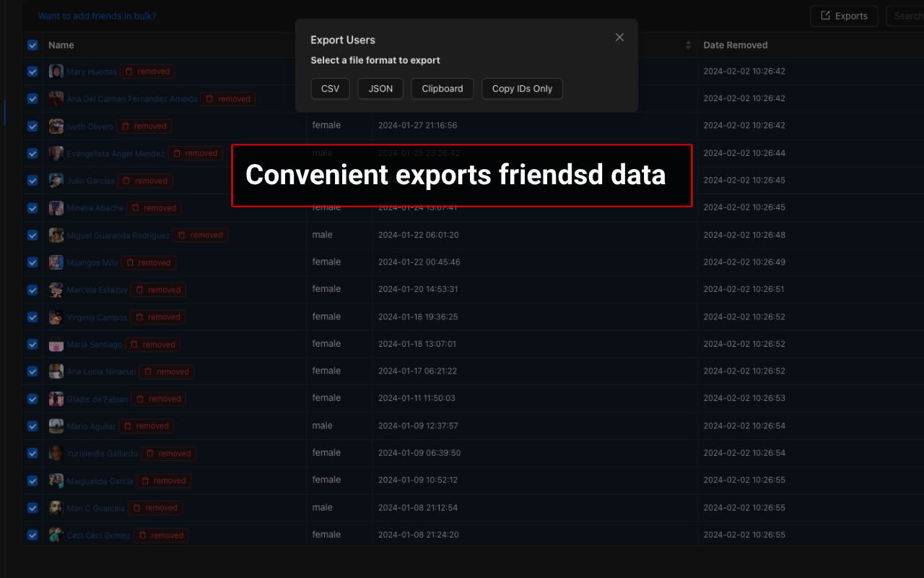Click the export icon inside the Exports button
The image size is (924, 578).
(826, 15)
